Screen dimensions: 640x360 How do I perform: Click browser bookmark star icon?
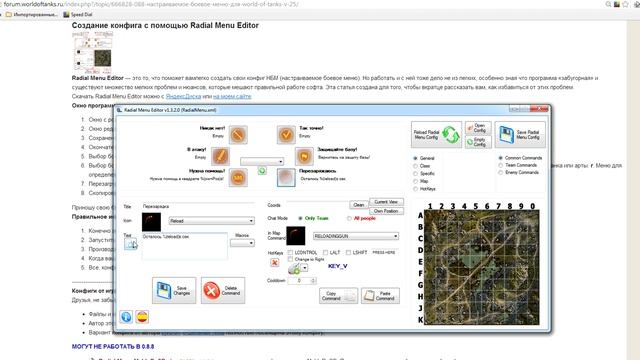coord(625,4)
